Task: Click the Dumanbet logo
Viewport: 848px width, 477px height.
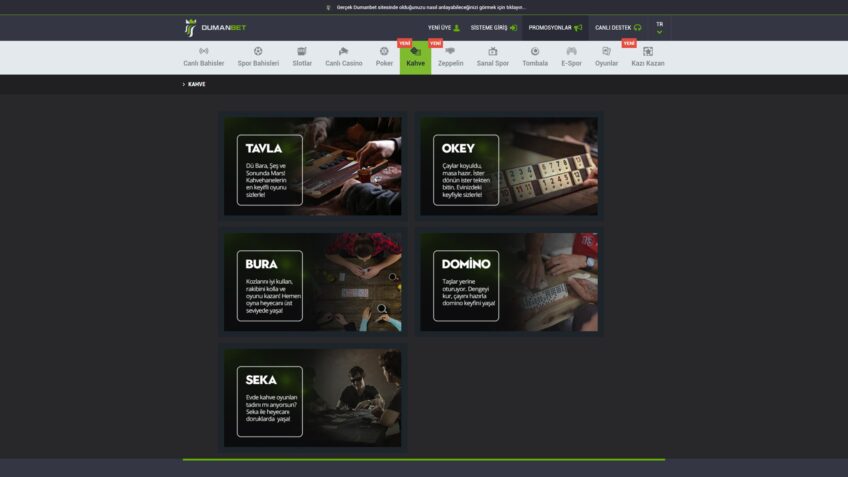Action: click(215, 27)
